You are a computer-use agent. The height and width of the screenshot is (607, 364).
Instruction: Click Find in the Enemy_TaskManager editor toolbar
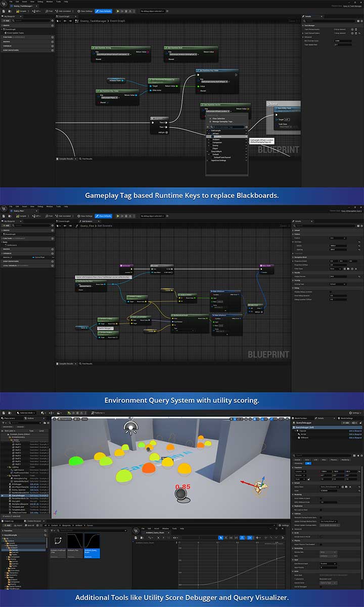49,11
